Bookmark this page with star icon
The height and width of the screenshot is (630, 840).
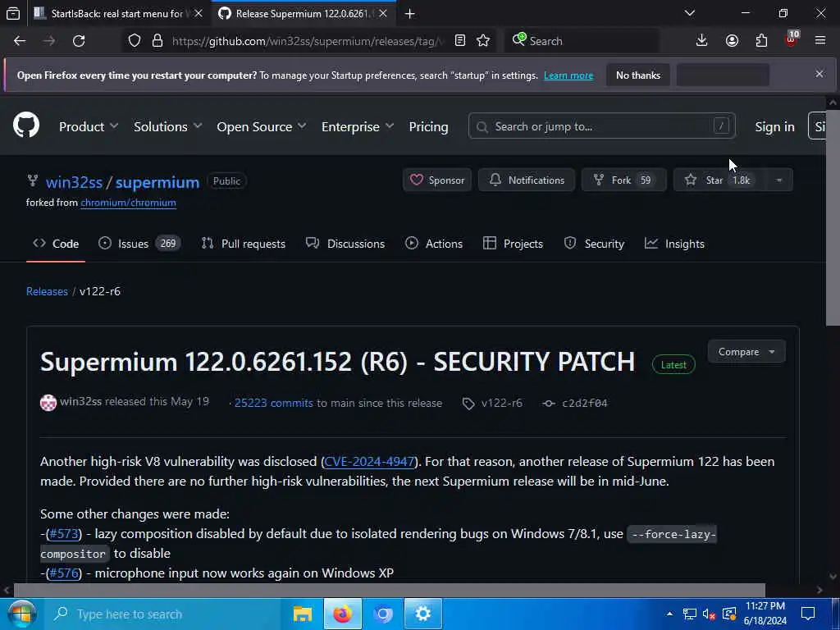[483, 41]
